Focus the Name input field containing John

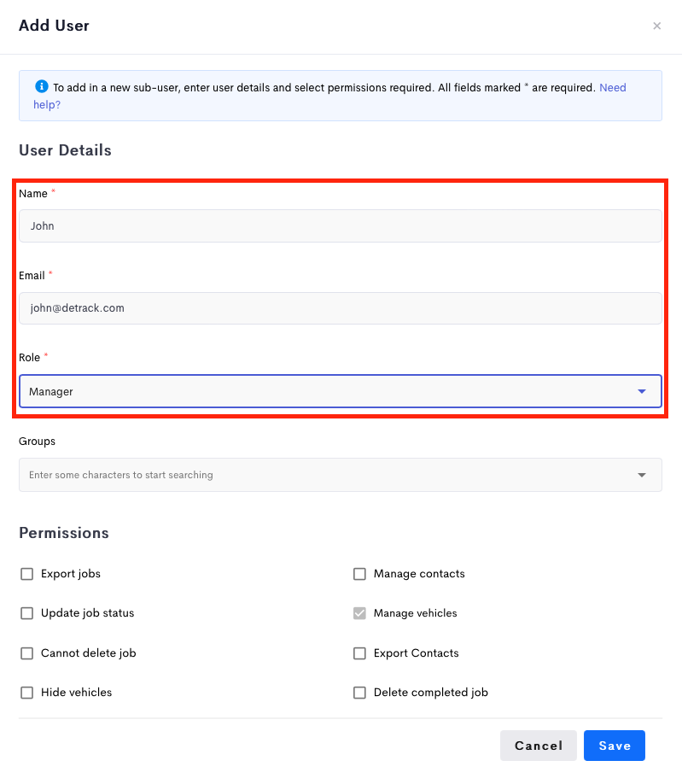[x=341, y=226]
